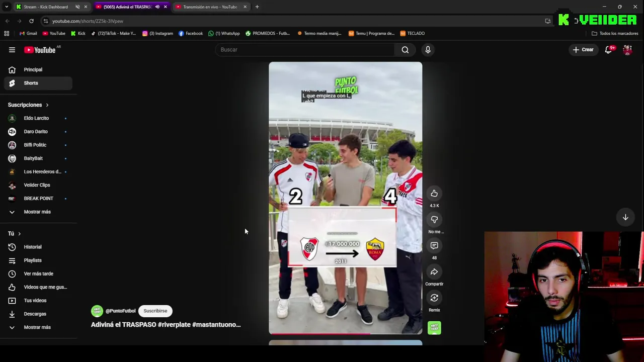Viewport: 644px width, 362px height.
Task: Open Eldo Larcito subscription channel
Action: [38, 118]
